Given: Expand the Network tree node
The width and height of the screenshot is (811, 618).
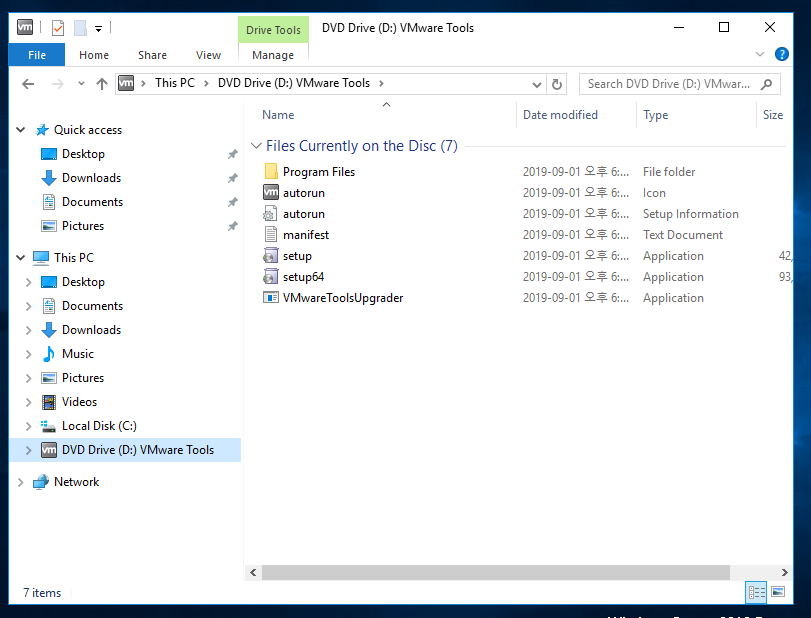Looking at the screenshot, I should [21, 483].
